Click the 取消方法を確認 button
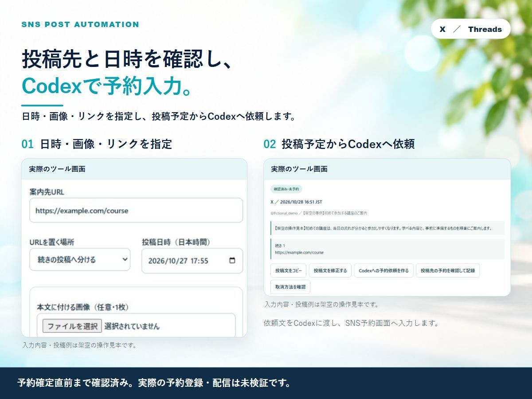 click(x=290, y=287)
